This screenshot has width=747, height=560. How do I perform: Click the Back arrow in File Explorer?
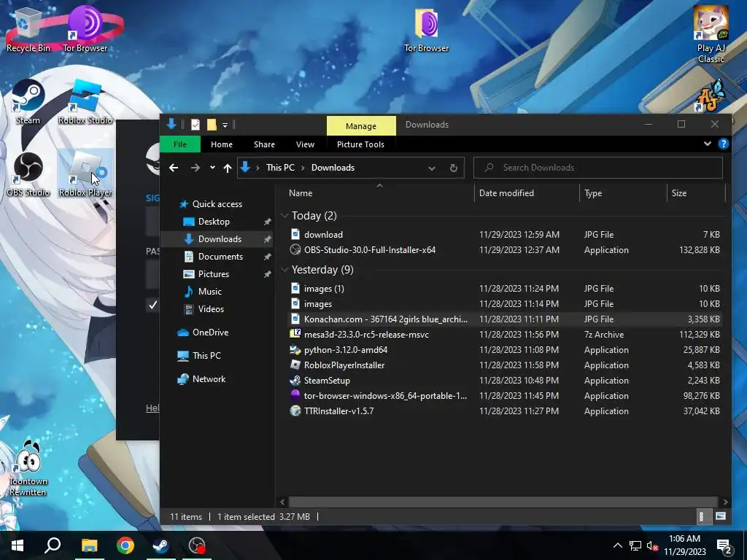point(174,168)
